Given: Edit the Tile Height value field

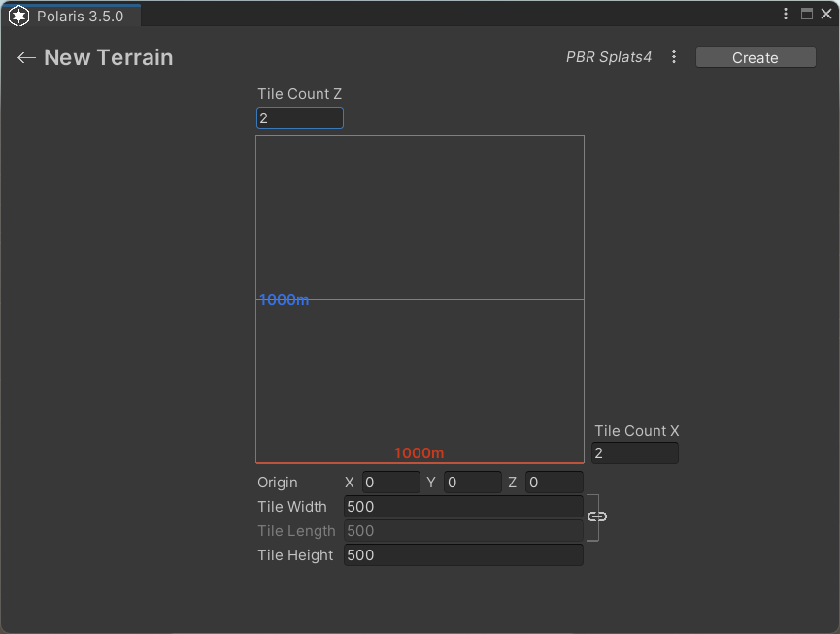Looking at the screenshot, I should 463,554.
